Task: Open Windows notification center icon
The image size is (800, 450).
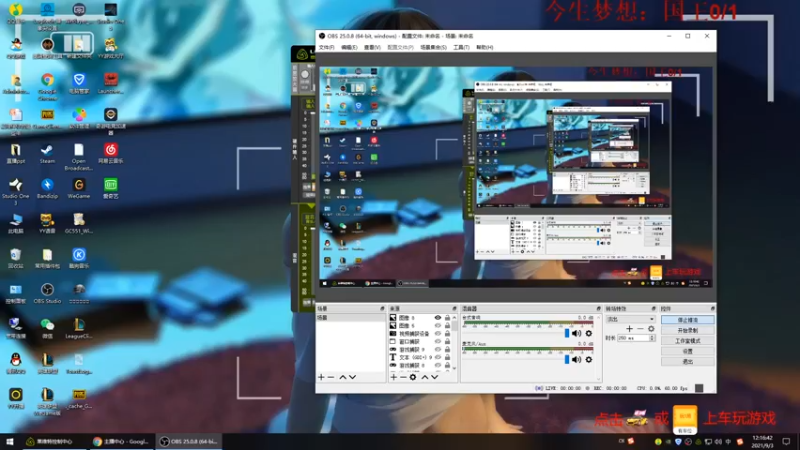Action: point(786,441)
